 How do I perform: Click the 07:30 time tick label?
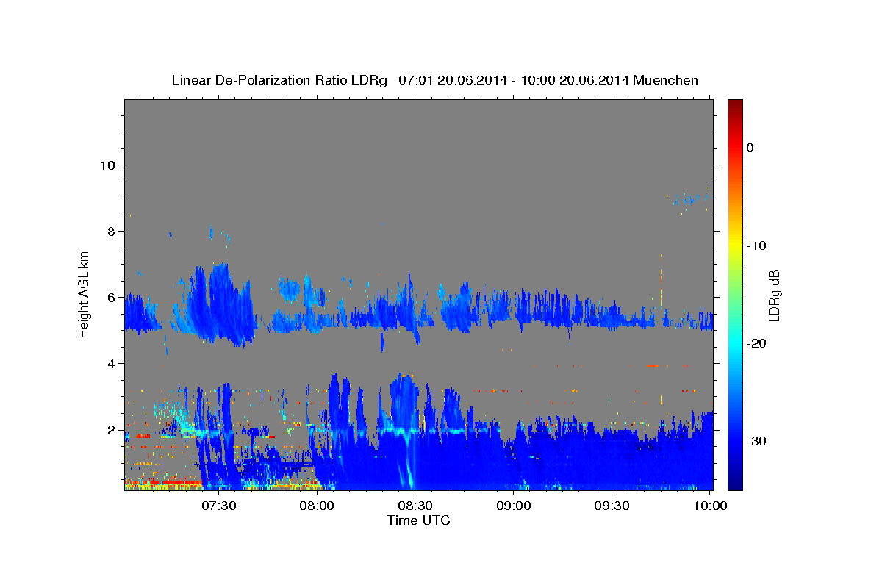pyautogui.click(x=219, y=506)
